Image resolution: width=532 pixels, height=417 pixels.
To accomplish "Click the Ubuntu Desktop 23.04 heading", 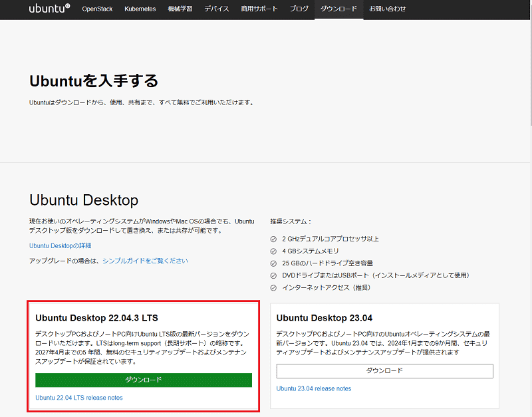I will [324, 318].
